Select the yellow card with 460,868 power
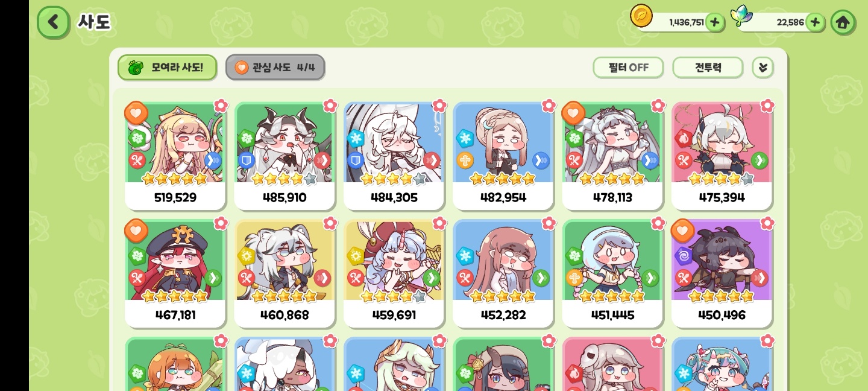The width and height of the screenshot is (868, 391). (x=285, y=273)
